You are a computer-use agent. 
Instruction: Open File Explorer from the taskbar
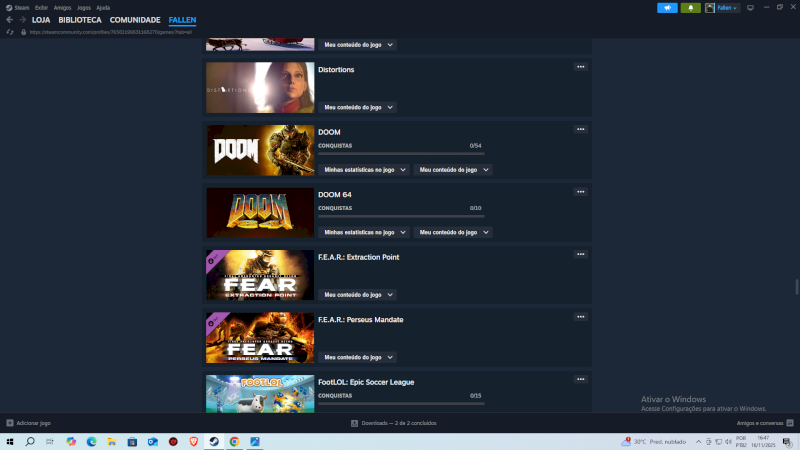point(112,442)
